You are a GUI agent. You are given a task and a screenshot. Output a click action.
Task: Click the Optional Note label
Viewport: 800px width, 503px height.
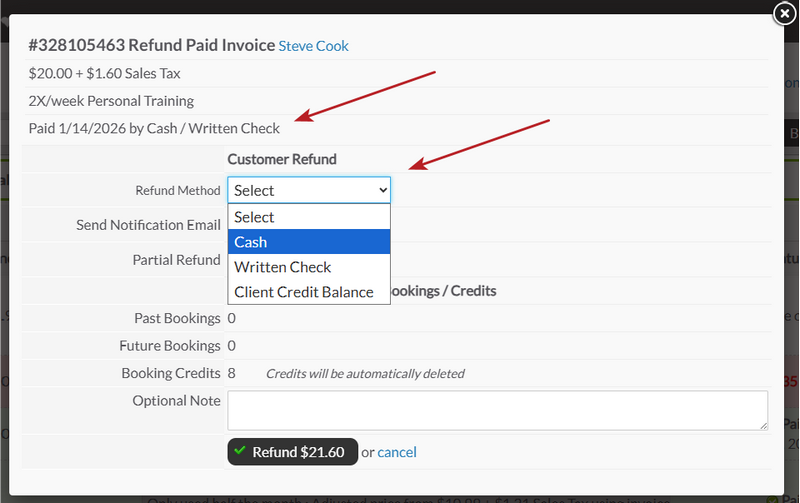click(177, 401)
